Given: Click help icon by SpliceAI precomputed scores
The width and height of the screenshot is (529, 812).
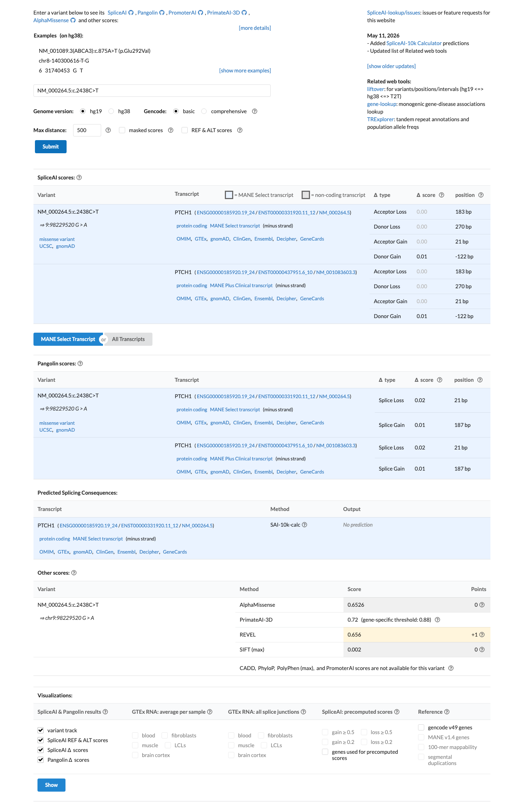Looking at the screenshot, I should (x=397, y=712).
